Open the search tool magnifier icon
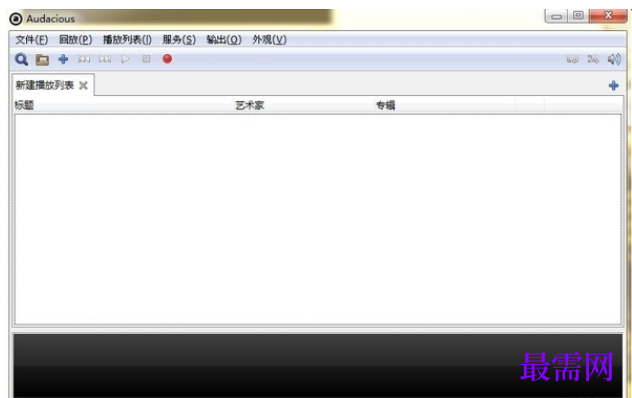This screenshot has width=632, height=398. [21, 59]
